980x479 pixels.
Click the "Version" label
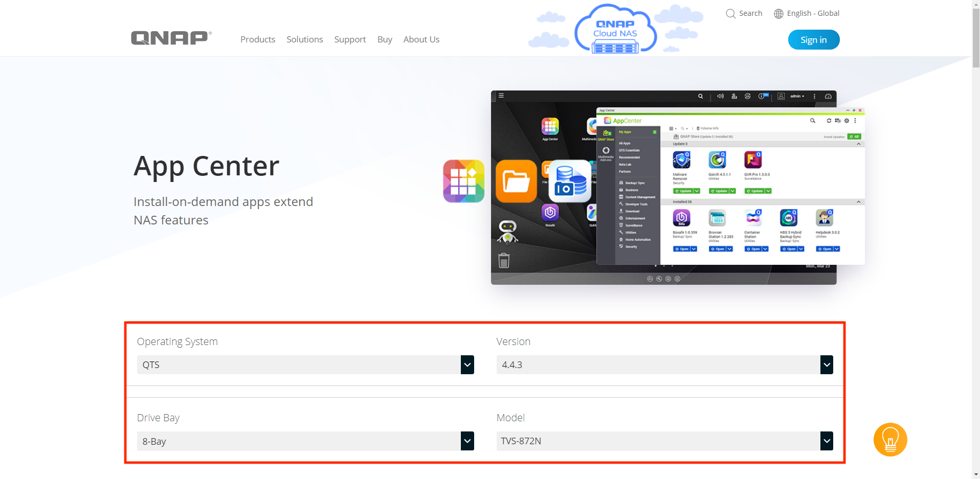pos(513,341)
